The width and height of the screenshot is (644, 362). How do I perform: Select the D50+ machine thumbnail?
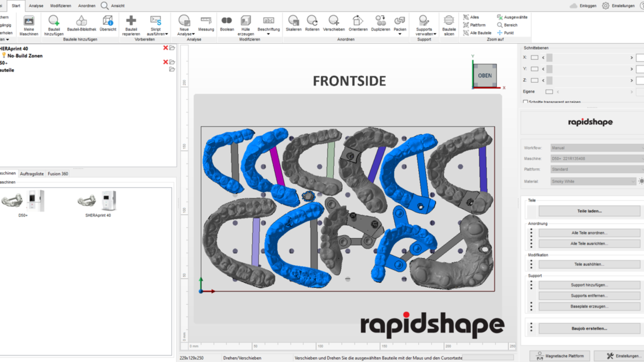click(x=23, y=203)
